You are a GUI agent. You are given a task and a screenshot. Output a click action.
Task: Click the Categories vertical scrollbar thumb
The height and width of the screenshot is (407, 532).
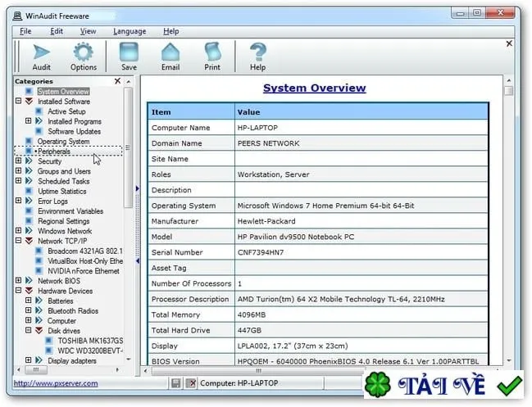point(128,147)
